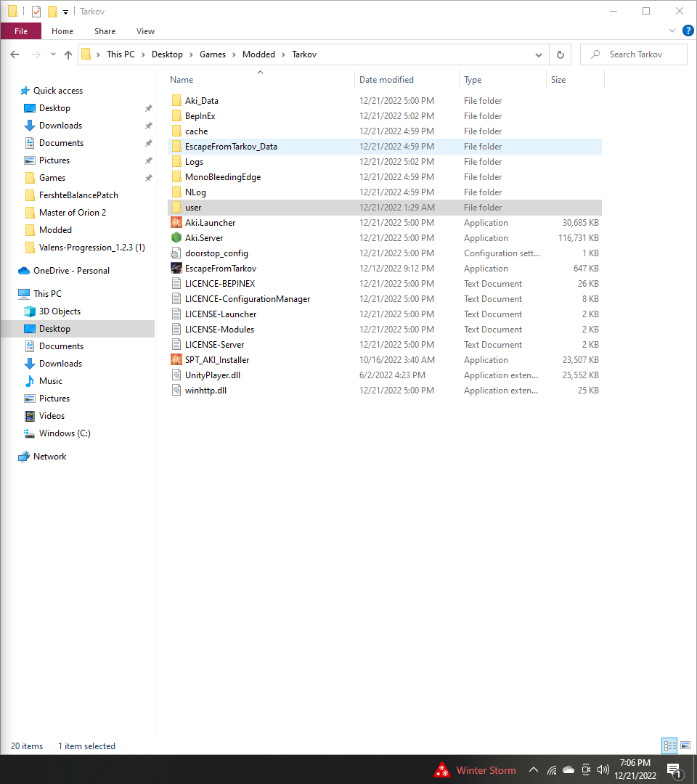
Task: Click the EscapeFromTarkov application icon
Action: 176,269
